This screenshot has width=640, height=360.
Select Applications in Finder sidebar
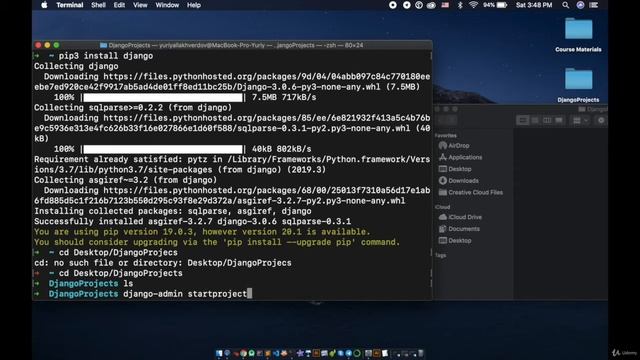point(460,157)
